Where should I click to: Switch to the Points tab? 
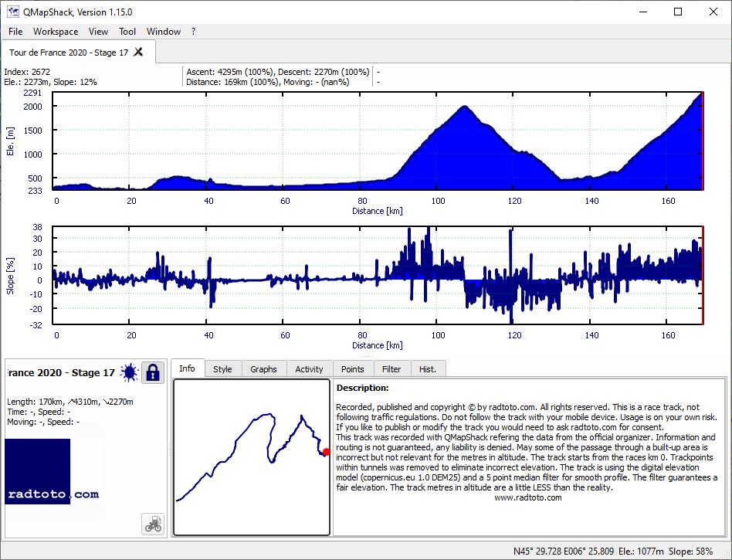pos(352,369)
